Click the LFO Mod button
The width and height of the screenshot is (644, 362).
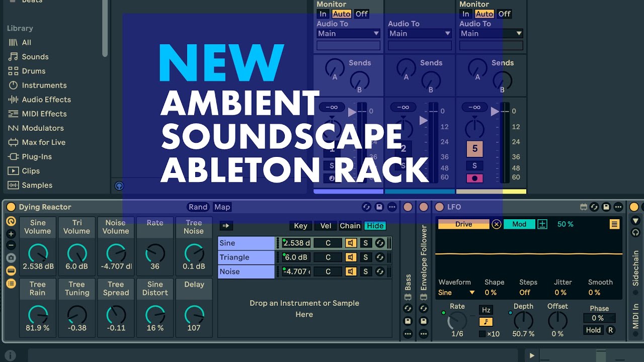(x=519, y=224)
